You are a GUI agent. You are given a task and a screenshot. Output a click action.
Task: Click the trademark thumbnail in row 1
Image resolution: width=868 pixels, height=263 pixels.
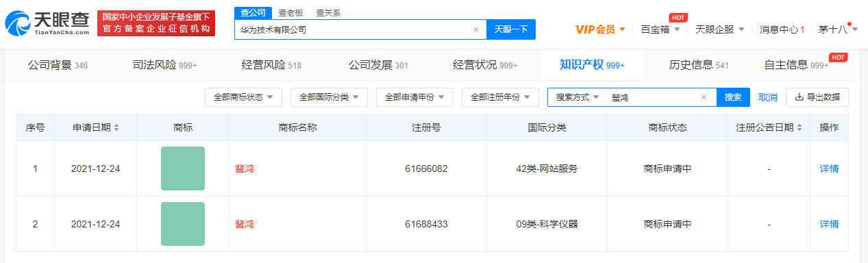[x=183, y=168]
